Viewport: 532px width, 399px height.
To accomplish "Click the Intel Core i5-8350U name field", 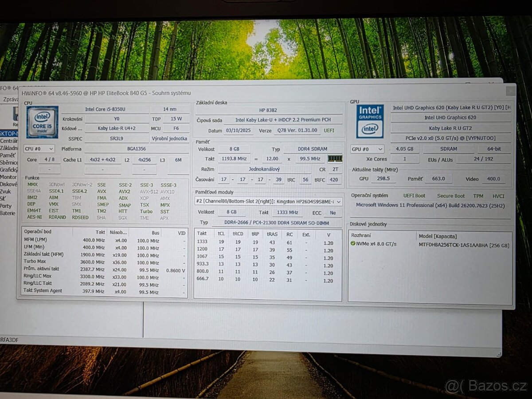I will (x=105, y=109).
